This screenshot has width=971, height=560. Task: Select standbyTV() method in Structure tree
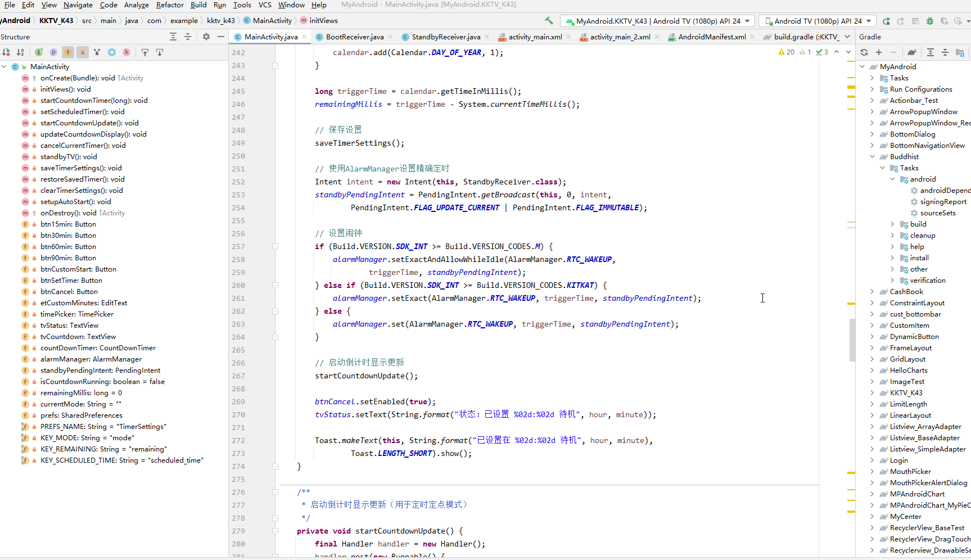pyautogui.click(x=68, y=157)
